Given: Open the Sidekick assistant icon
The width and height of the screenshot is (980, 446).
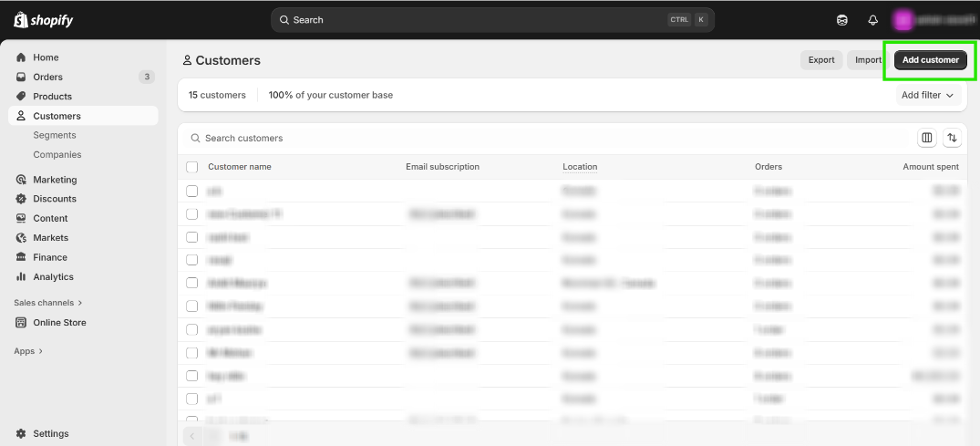Looking at the screenshot, I should (842, 20).
